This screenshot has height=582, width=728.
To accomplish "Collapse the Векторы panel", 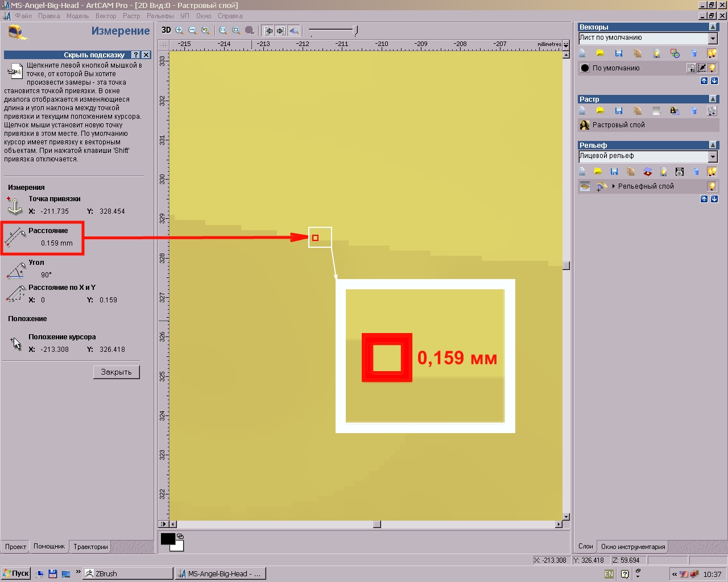I will coord(713,27).
